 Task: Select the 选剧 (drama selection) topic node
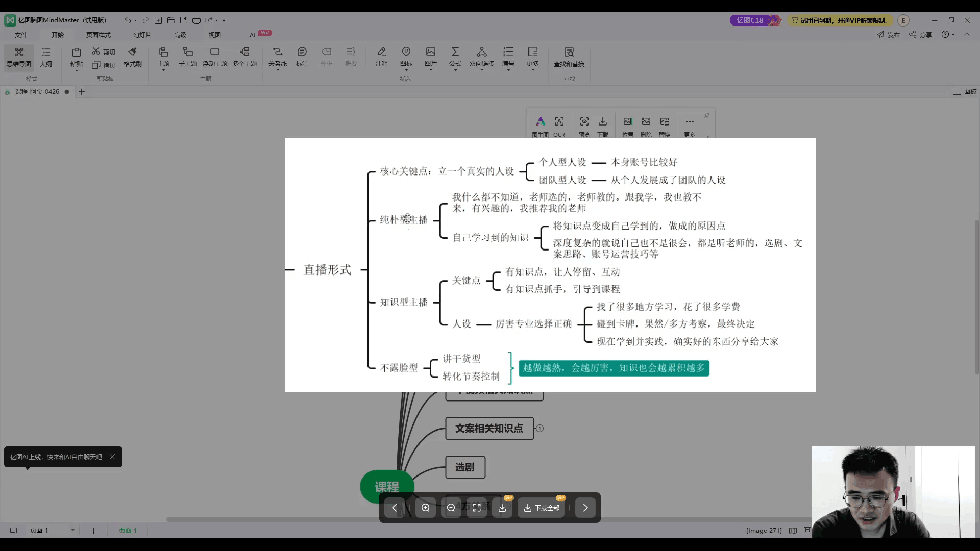(x=465, y=467)
